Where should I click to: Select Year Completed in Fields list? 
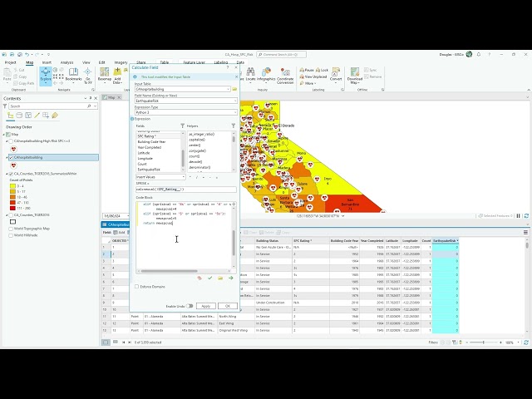tap(150, 147)
